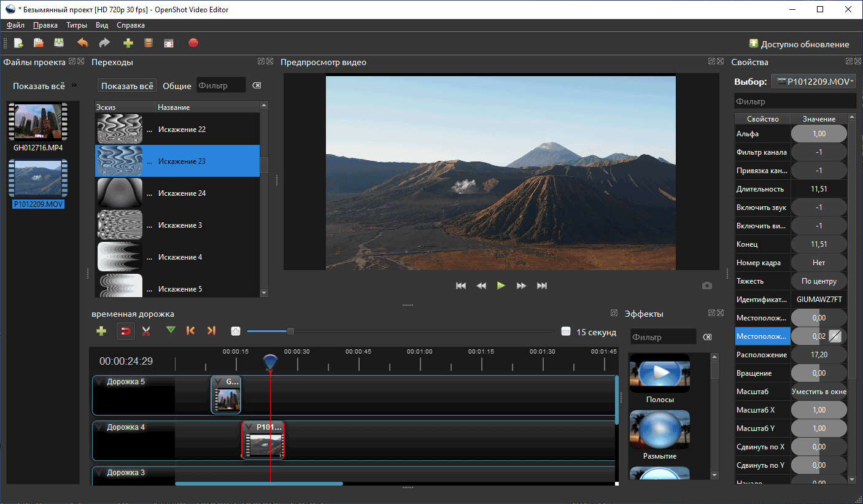Click the Undo arrow in main toolbar

click(83, 43)
